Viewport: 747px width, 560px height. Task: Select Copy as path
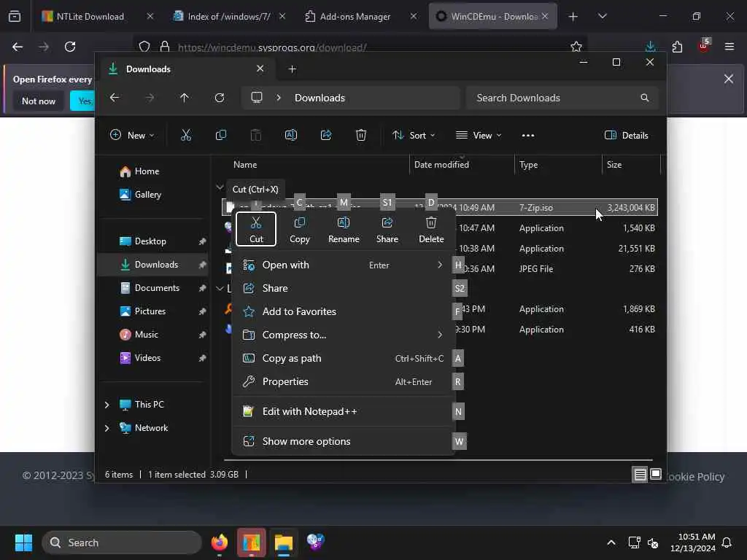(343, 358)
